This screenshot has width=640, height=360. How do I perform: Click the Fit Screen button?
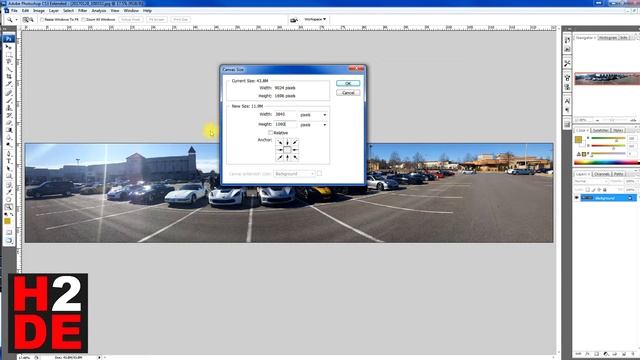(157, 20)
